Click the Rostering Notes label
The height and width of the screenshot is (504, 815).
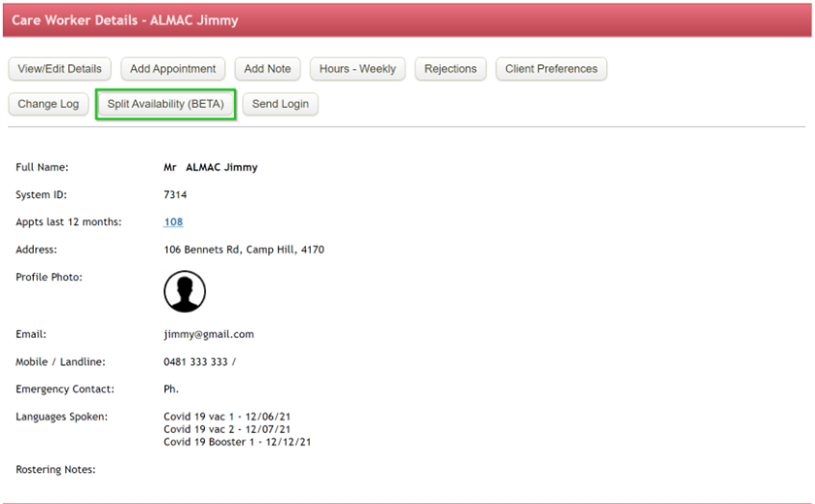pos(55,470)
